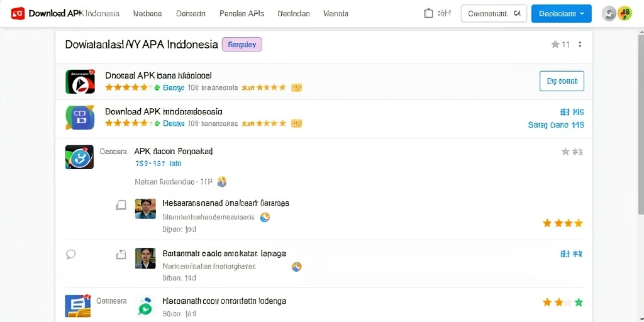Toggle the checkbox beside first reviewer photo
644x322 pixels.
[x=121, y=205]
